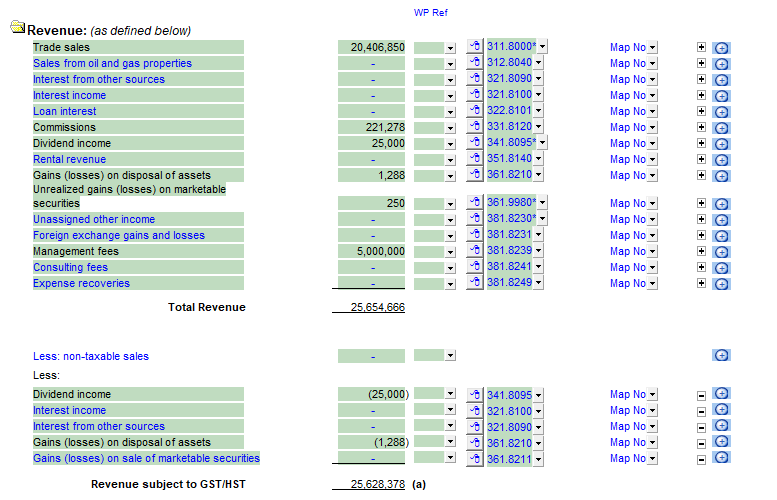Screen dimensions: 777x500
Task: Click the Commissions amount 221,278
Action: 385,127
